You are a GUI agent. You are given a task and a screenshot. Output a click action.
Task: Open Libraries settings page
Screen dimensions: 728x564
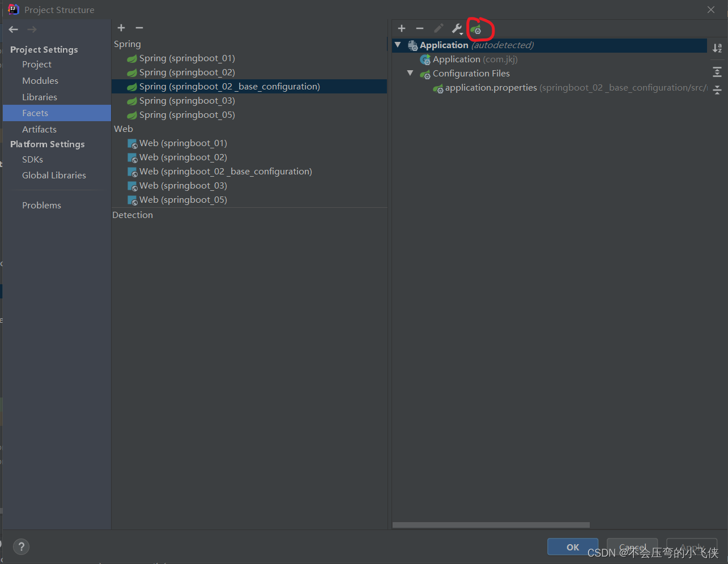click(40, 97)
